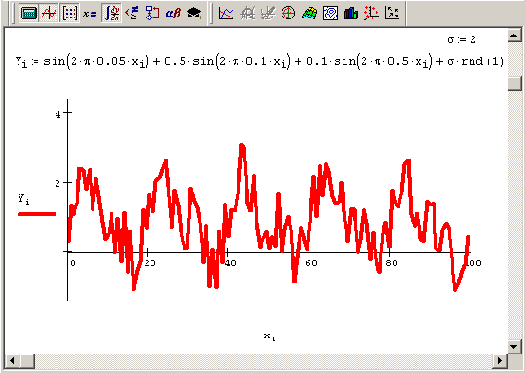Insert a Polar Plot
Image resolution: width=526 pixels, height=373 pixels.
tap(288, 13)
